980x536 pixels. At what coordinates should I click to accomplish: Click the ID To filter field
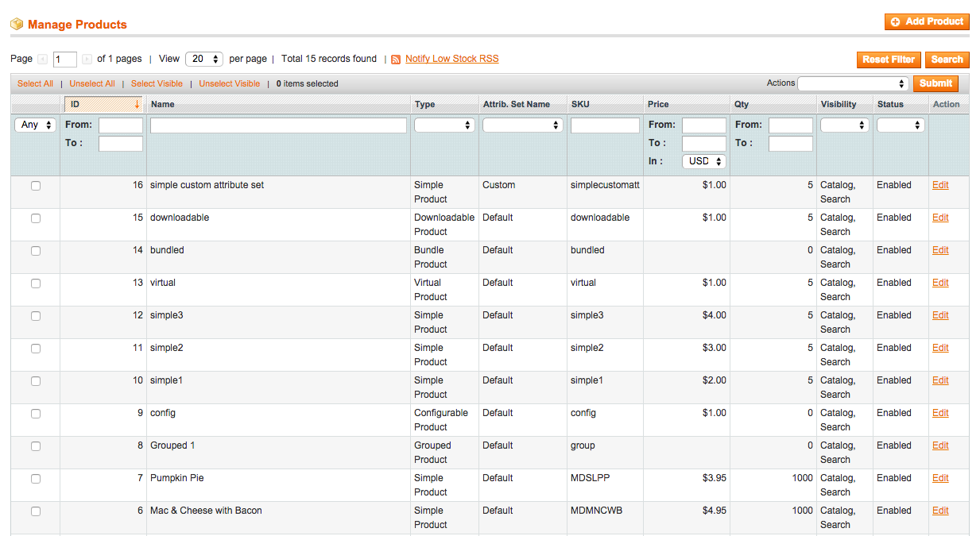(x=121, y=144)
